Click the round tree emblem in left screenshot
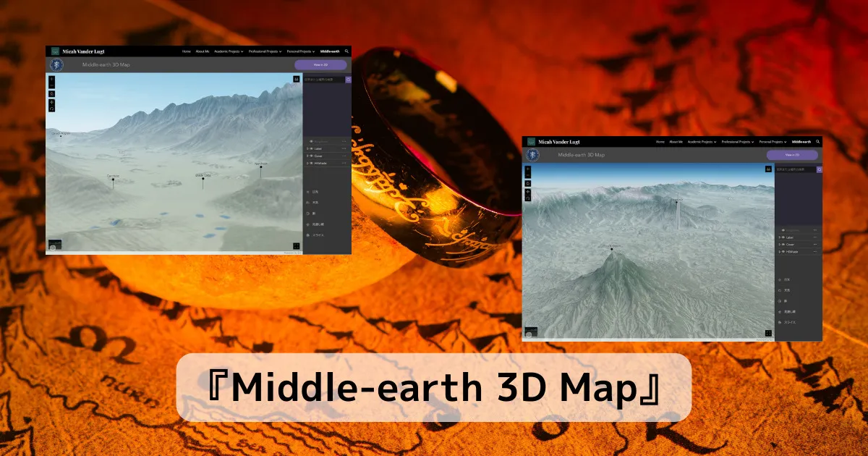This screenshot has height=456, width=868. pyautogui.click(x=56, y=64)
